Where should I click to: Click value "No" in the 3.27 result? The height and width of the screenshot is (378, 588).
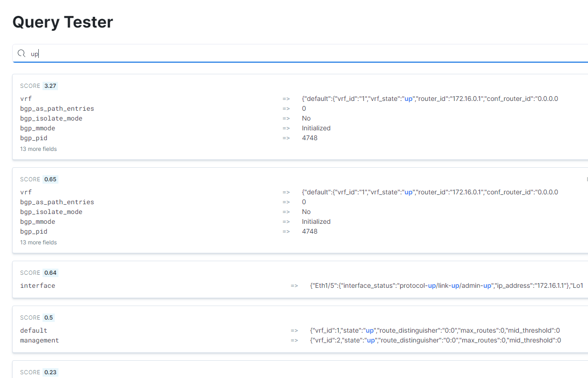pyautogui.click(x=306, y=118)
